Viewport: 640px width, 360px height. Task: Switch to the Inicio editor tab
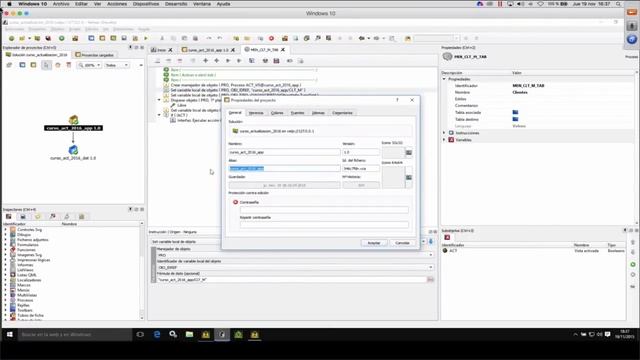tap(162, 50)
